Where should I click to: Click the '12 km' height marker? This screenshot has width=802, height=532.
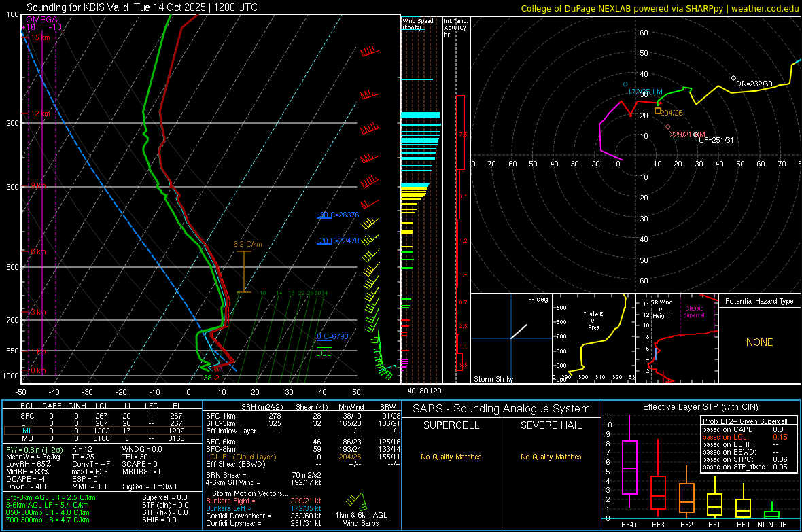40,113
